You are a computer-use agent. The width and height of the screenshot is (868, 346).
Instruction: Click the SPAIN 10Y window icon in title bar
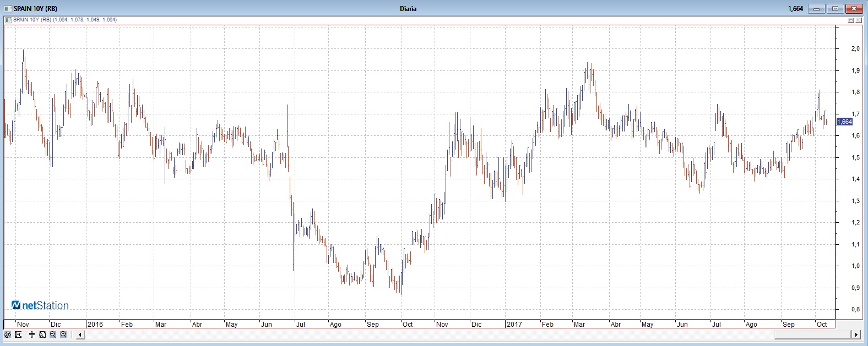(x=8, y=9)
